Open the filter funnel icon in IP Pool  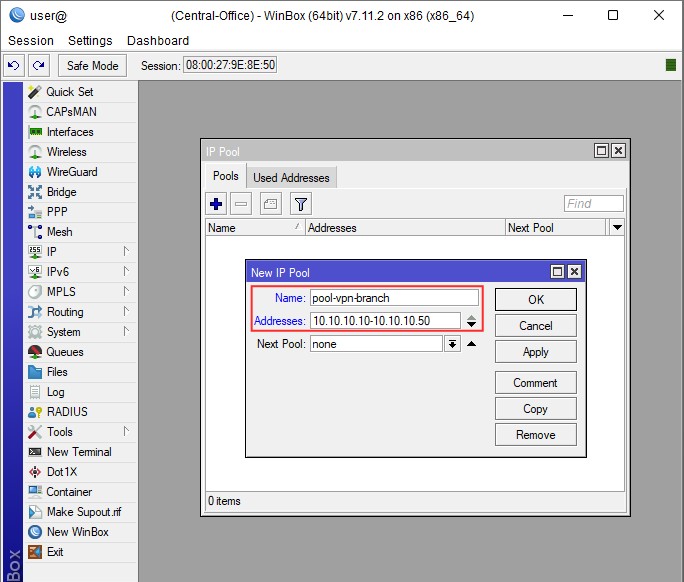click(x=300, y=204)
